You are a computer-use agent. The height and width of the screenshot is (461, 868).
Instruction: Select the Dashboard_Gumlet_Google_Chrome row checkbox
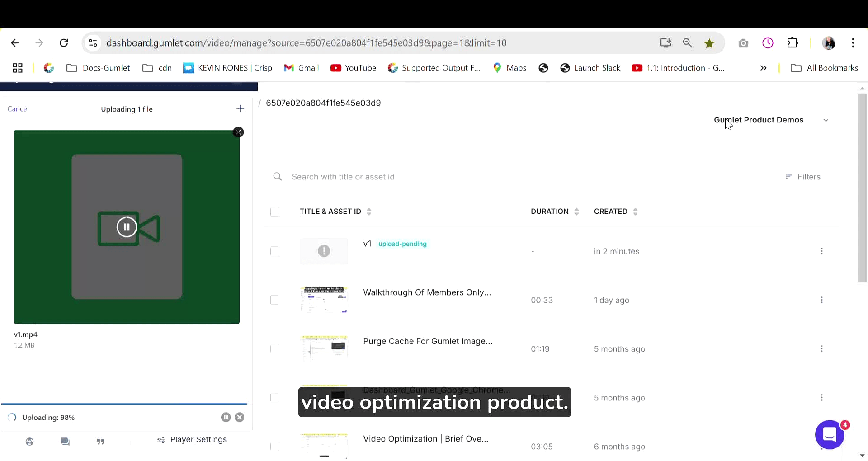(275, 398)
